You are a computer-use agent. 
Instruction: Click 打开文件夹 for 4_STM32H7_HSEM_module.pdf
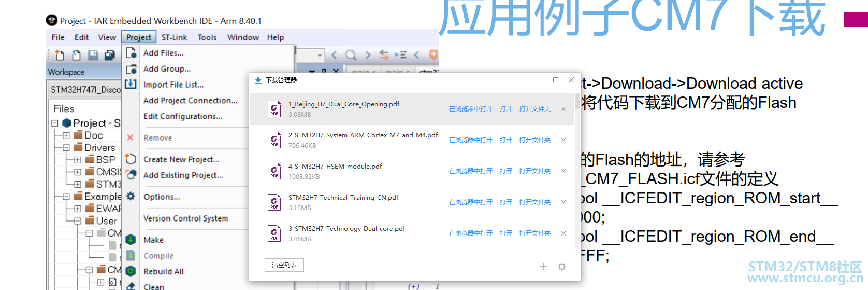(x=535, y=171)
